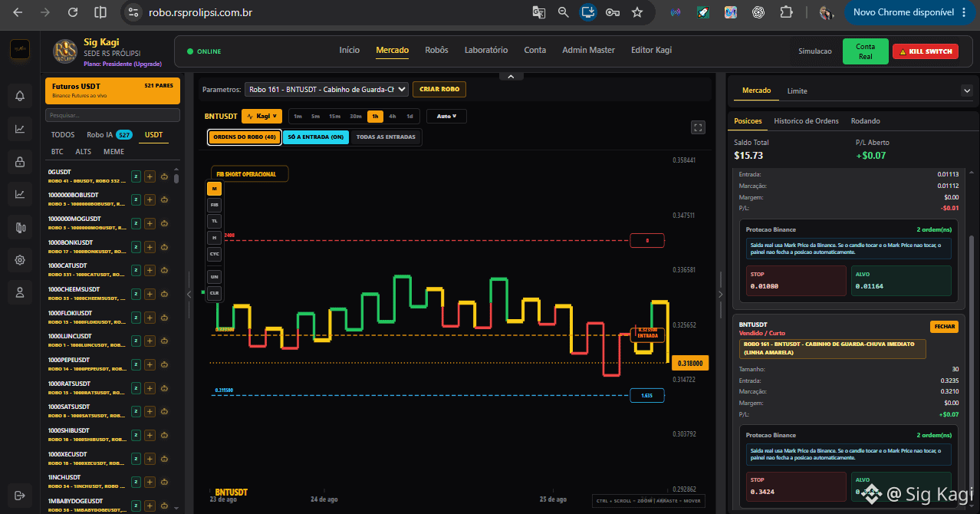This screenshot has height=514, width=980.
Task: Click the Robo IA 527 filter tab
Action: 110,135
